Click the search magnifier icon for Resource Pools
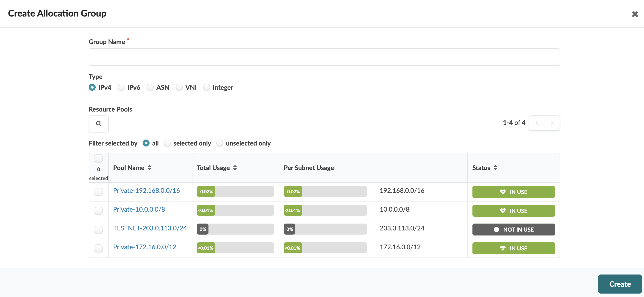The width and height of the screenshot is (644, 297). coord(98,124)
